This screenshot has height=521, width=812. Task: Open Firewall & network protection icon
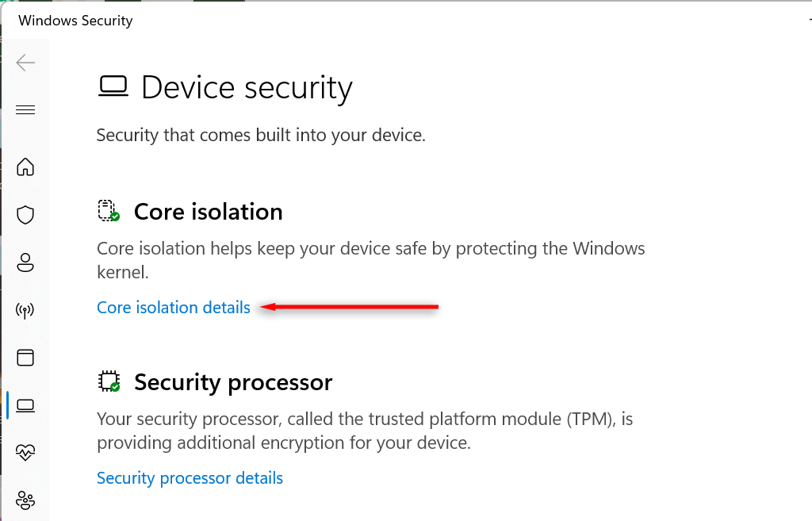(25, 310)
